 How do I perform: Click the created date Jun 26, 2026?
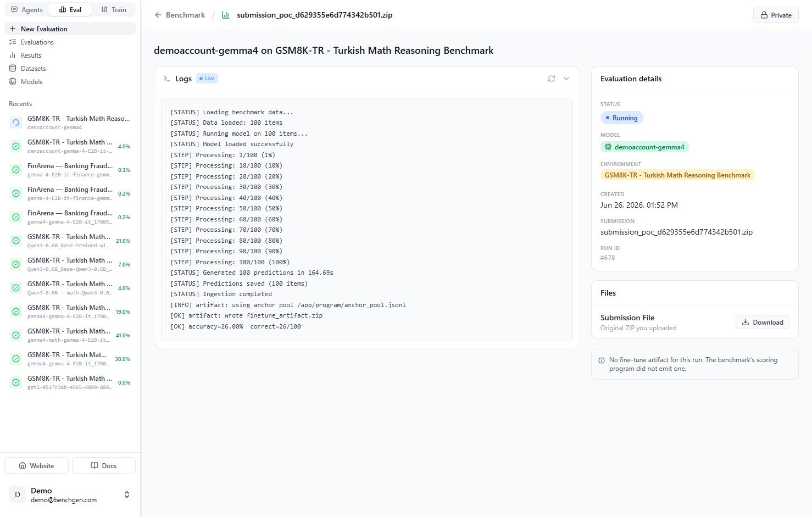639,205
